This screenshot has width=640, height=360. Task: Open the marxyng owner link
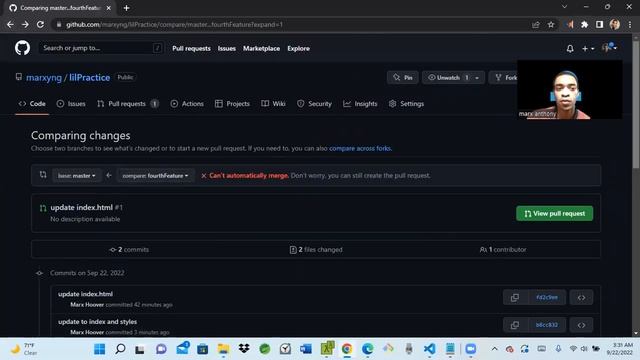click(x=44, y=78)
